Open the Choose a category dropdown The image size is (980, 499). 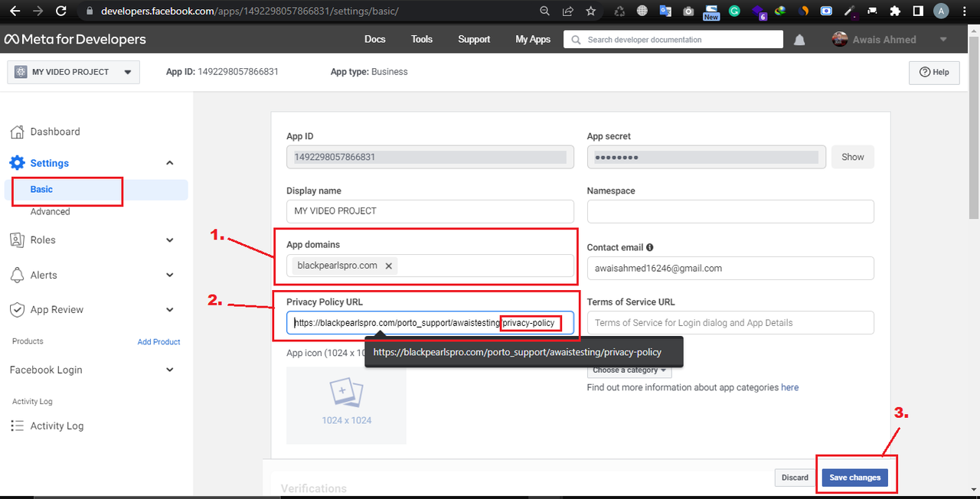[629, 370]
